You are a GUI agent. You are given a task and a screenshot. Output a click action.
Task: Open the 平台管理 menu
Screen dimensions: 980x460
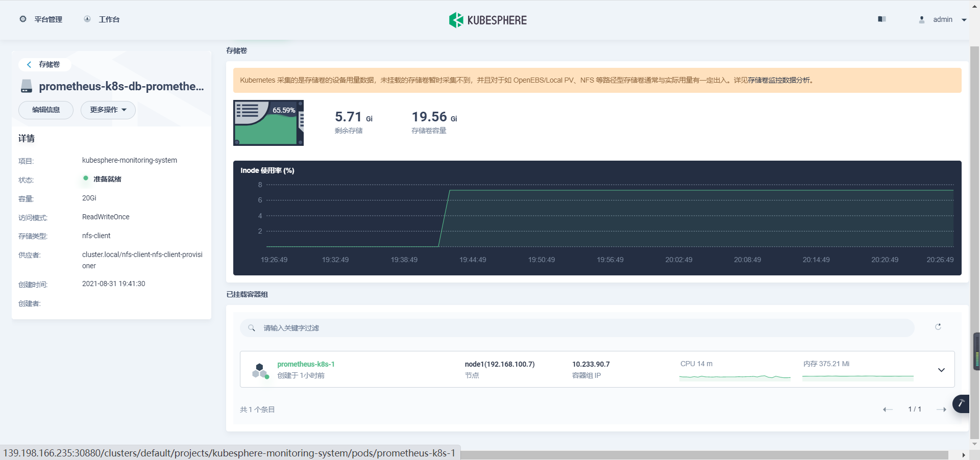tap(48, 19)
